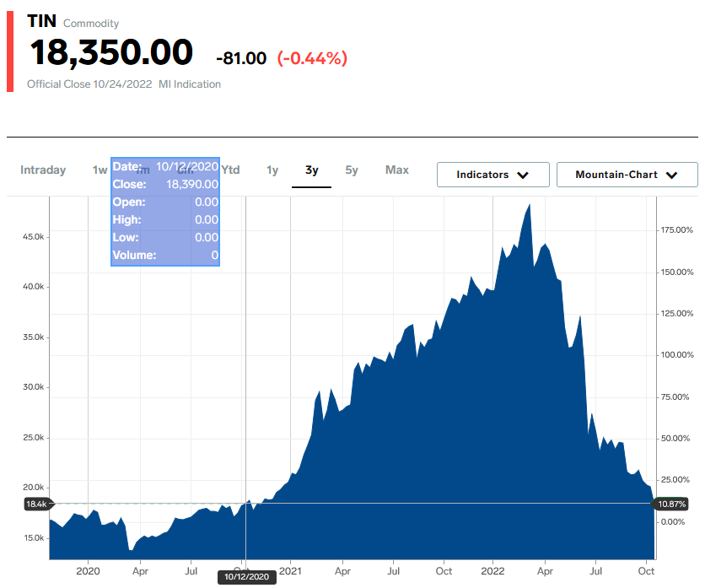705x588 pixels.
Task: Show the 5y price history
Action: (352, 170)
